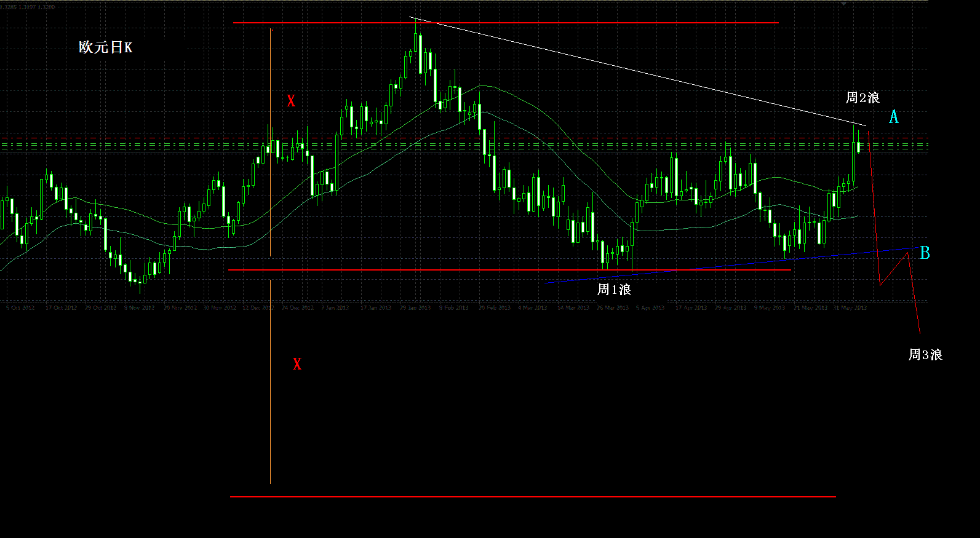Image resolution: width=980 pixels, height=538 pixels.
Task: Click the 30 Nov 2012 date label
Action: [220, 307]
